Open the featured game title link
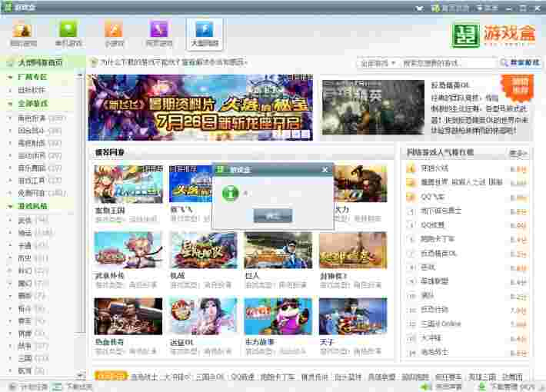Screen dimensions: 546x392 pyautogui.click(x=451, y=85)
